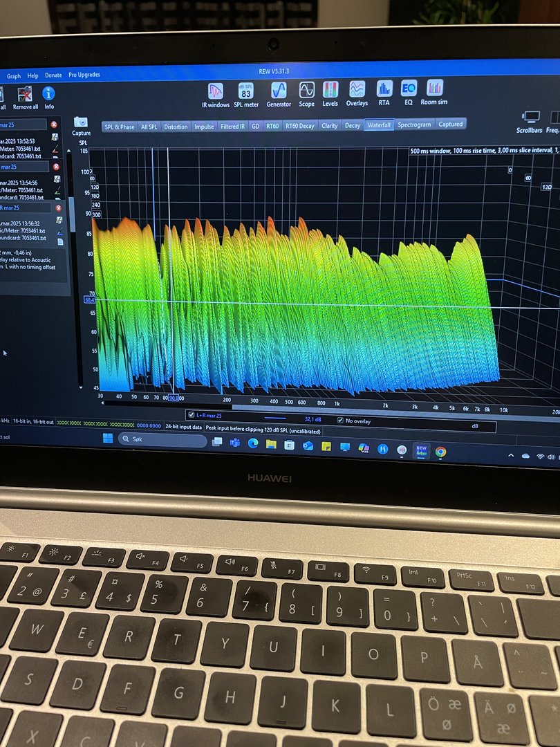Switch to the Distortion tab
Screen dimensions: 560x747
click(x=176, y=127)
